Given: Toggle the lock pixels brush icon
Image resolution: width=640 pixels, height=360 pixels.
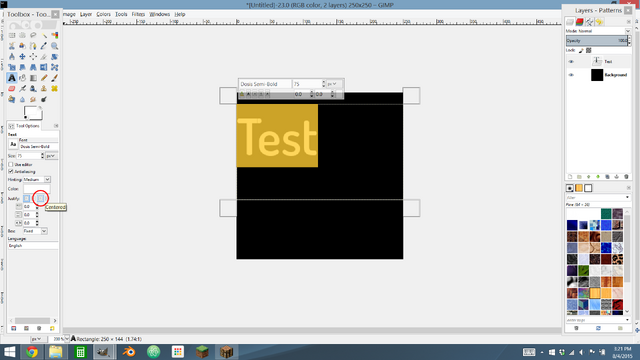Looking at the screenshot, I should pyautogui.click(x=581, y=50).
